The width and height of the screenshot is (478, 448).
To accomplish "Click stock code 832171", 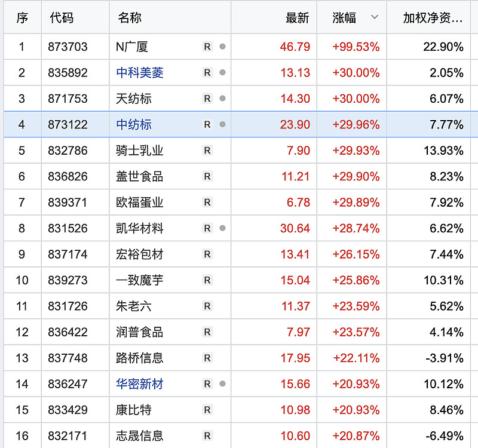I will click(68, 435).
